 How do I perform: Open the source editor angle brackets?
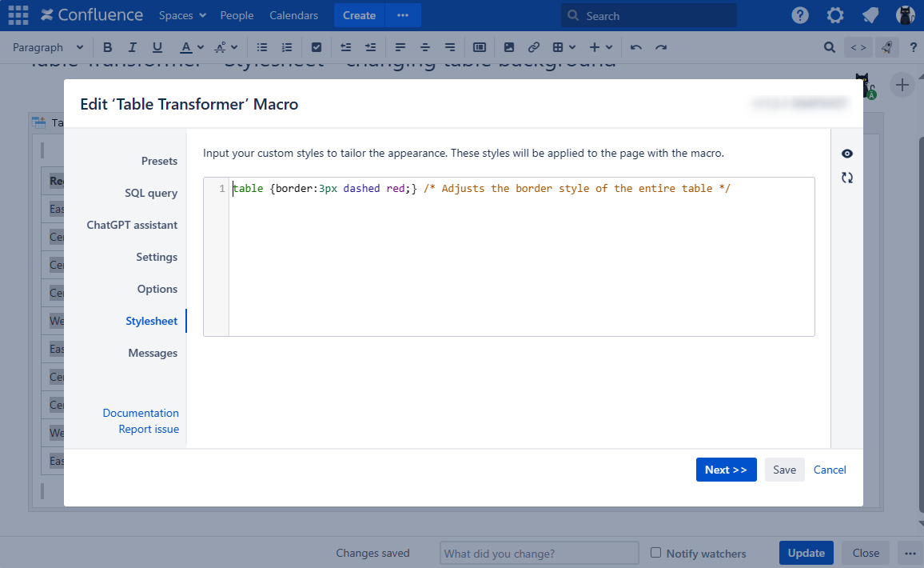[x=858, y=47]
